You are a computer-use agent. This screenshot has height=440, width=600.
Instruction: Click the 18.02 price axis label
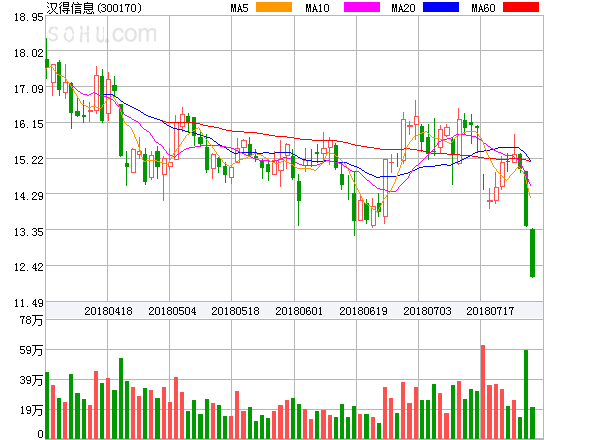click(x=29, y=53)
